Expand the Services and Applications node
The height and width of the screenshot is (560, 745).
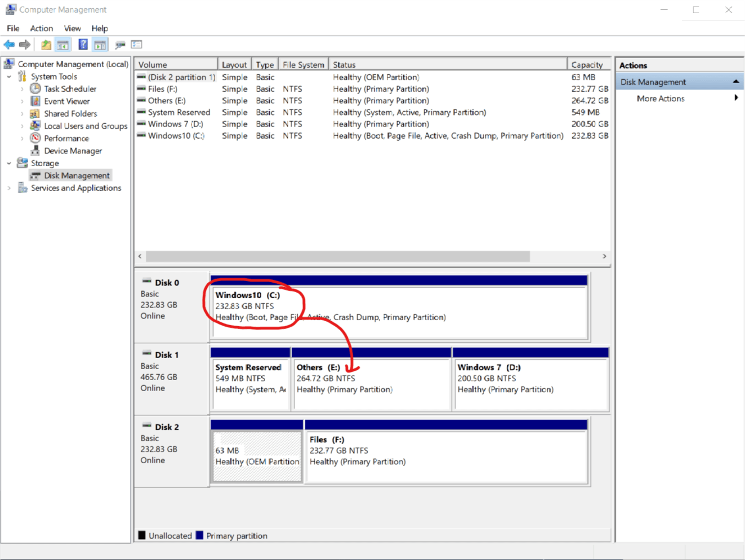pyautogui.click(x=9, y=188)
